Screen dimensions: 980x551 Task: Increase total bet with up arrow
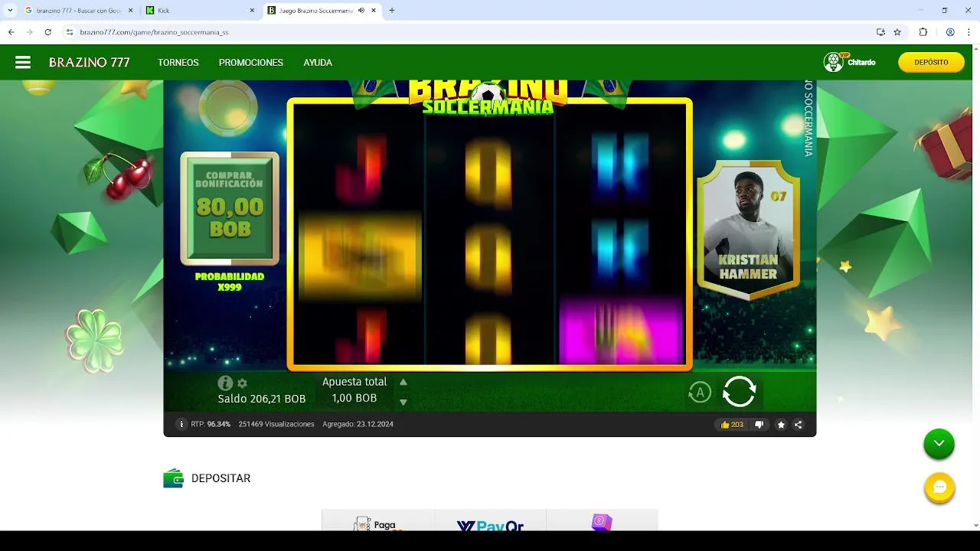[403, 382]
